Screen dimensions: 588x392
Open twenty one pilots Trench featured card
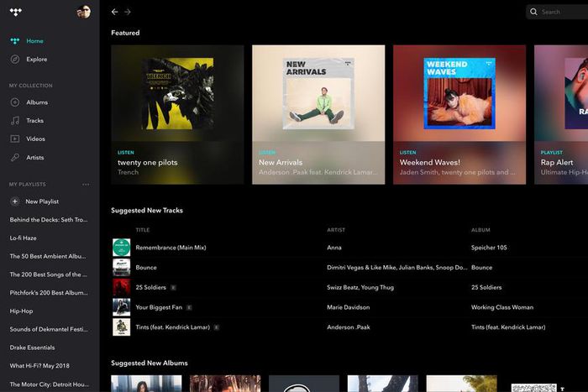(x=177, y=115)
